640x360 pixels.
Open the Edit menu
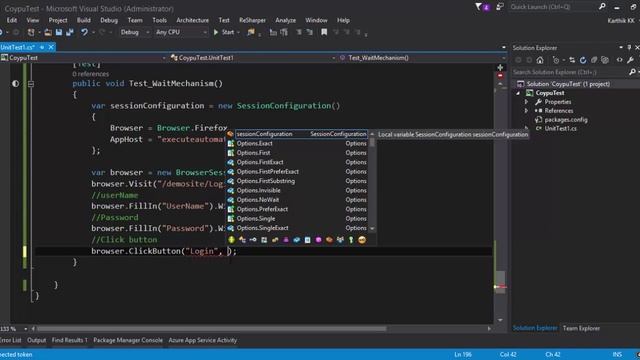point(12,20)
